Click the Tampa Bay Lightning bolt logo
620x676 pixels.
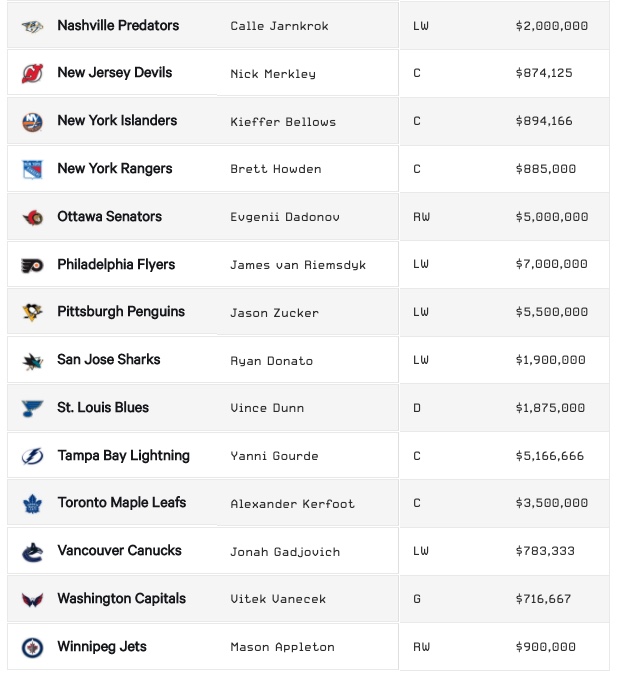click(x=32, y=457)
